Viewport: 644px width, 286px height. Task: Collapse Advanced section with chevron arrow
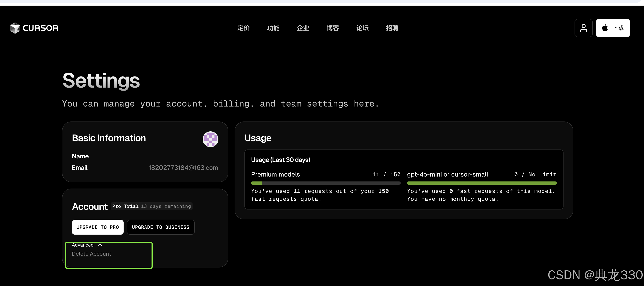click(x=100, y=245)
